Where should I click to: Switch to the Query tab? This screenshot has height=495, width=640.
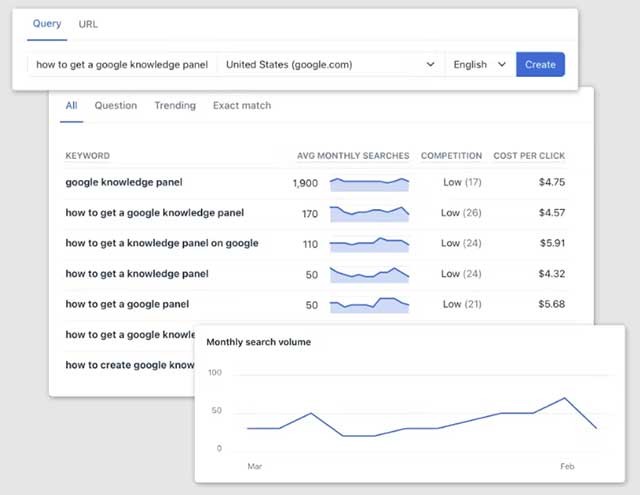point(47,24)
